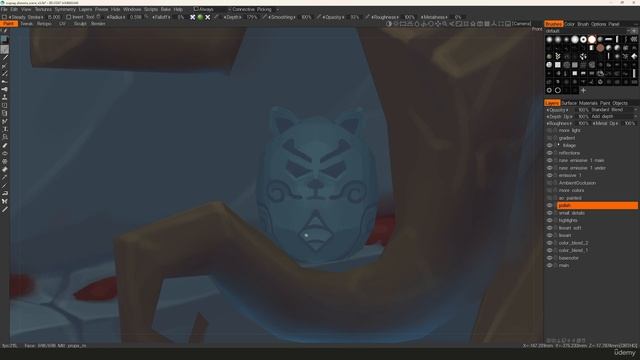Image resolution: width=640 pixels, height=360 pixels.
Task: Click the Radius value field
Action: [x=135, y=17]
